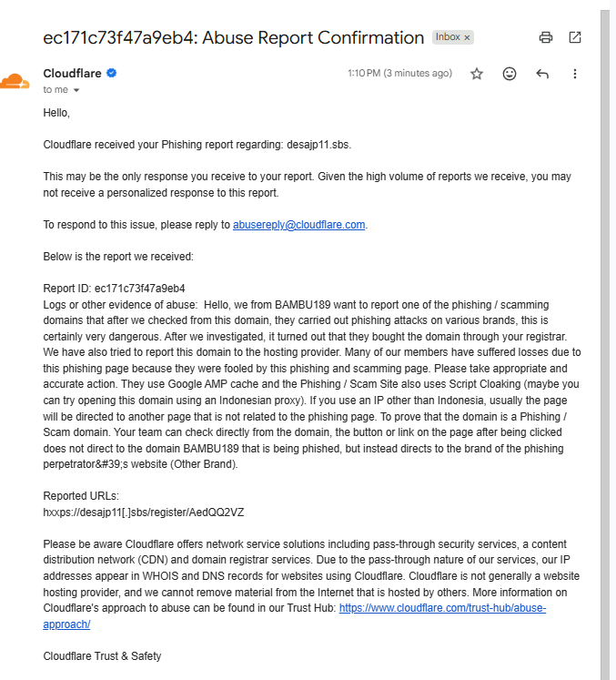Click the reported URL hxxps://desajp11 text
The image size is (616, 680).
[x=144, y=513]
